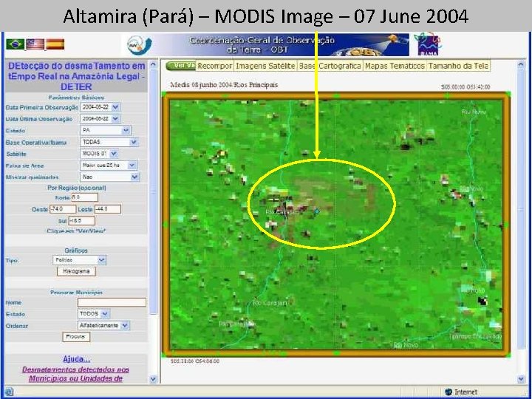The image size is (532, 399).
Task: Click the Base Cartografica menu
Action: pos(330,66)
